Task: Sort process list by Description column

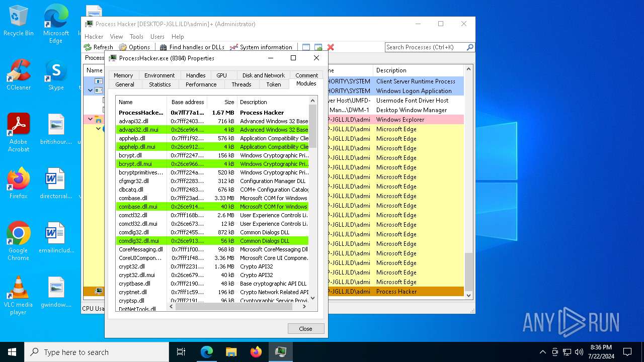Action: coord(418,70)
